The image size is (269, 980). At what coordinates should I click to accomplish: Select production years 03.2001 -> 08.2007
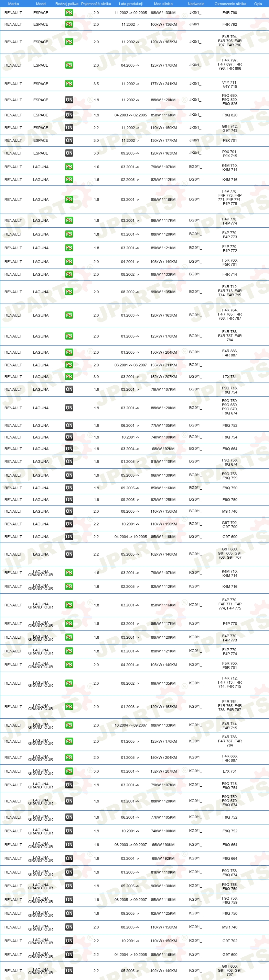click(x=131, y=365)
